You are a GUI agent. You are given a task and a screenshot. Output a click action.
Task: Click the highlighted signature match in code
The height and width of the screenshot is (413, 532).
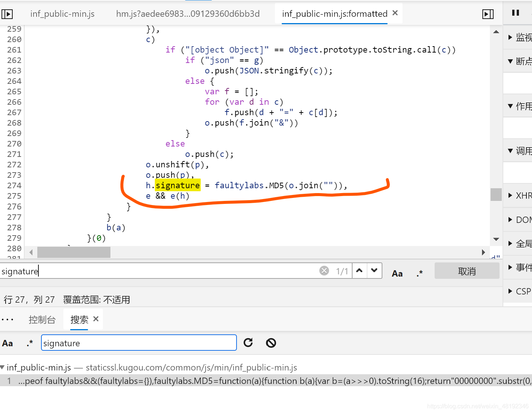point(178,185)
